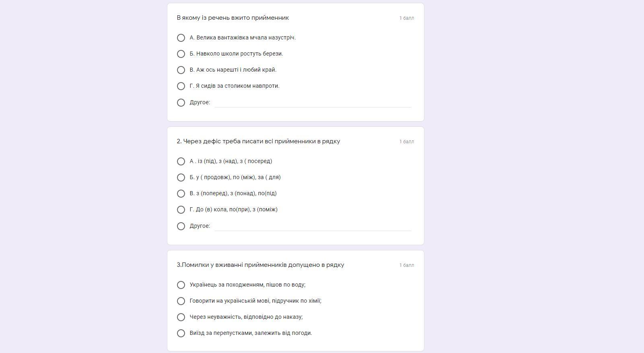
Task: Choose Г. До (в) кола, по(при), з (поміж)
Action: tap(181, 210)
